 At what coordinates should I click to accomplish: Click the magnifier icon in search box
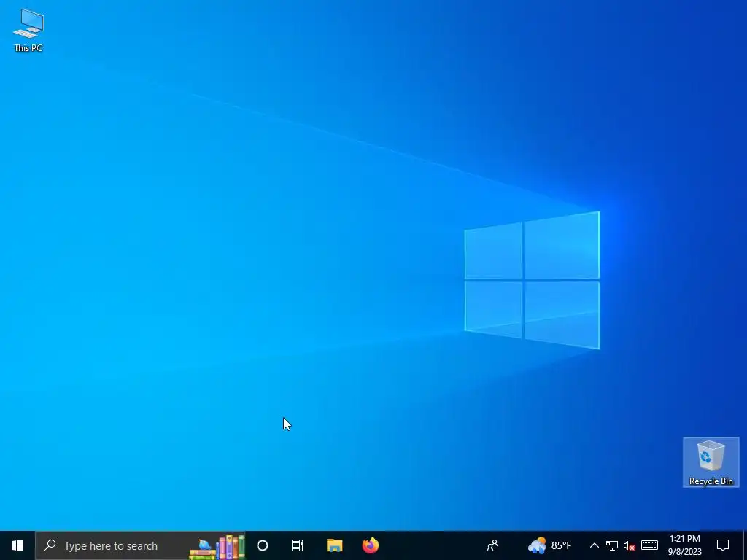50,545
